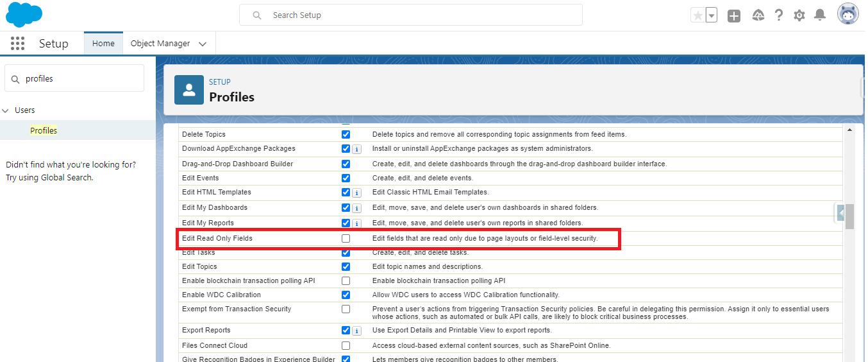Viewport: 868px width, 362px height.
Task: Click the Enable WDC Calibration label
Action: point(221,295)
